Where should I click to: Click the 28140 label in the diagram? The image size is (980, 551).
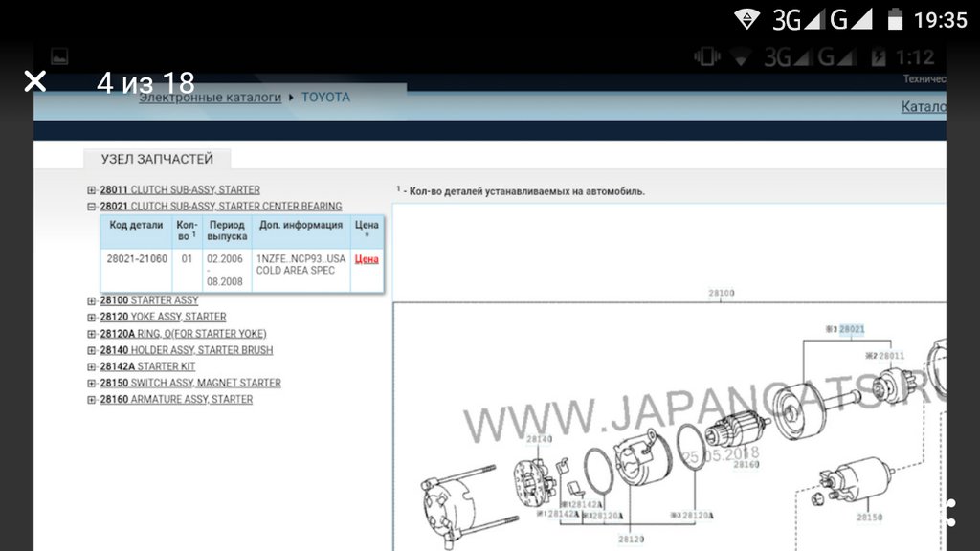pos(539,439)
